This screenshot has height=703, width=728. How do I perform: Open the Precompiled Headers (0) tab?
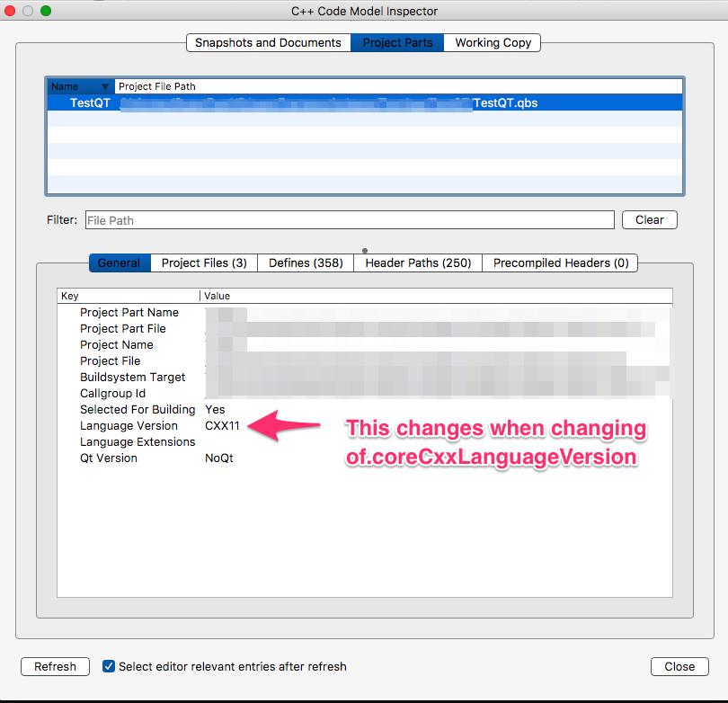click(x=560, y=263)
